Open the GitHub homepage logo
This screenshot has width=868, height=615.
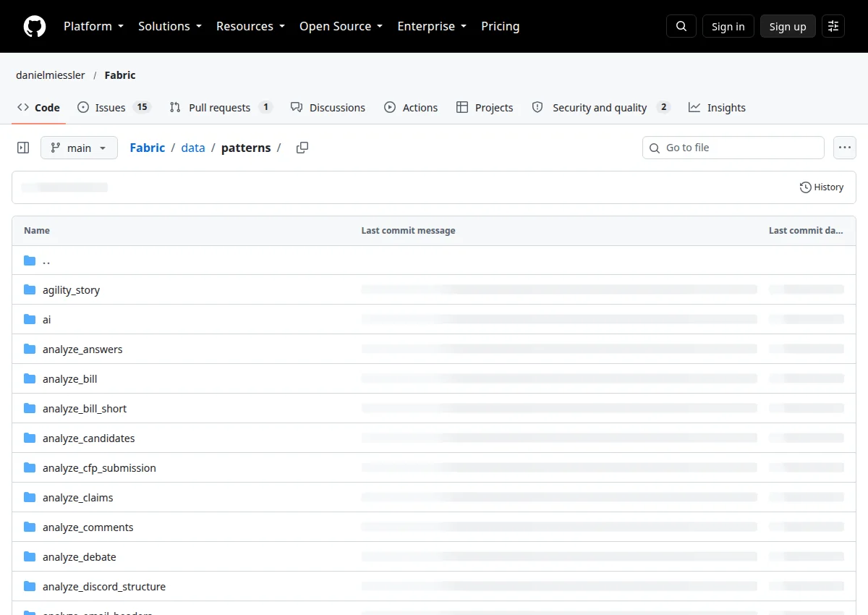tap(35, 26)
